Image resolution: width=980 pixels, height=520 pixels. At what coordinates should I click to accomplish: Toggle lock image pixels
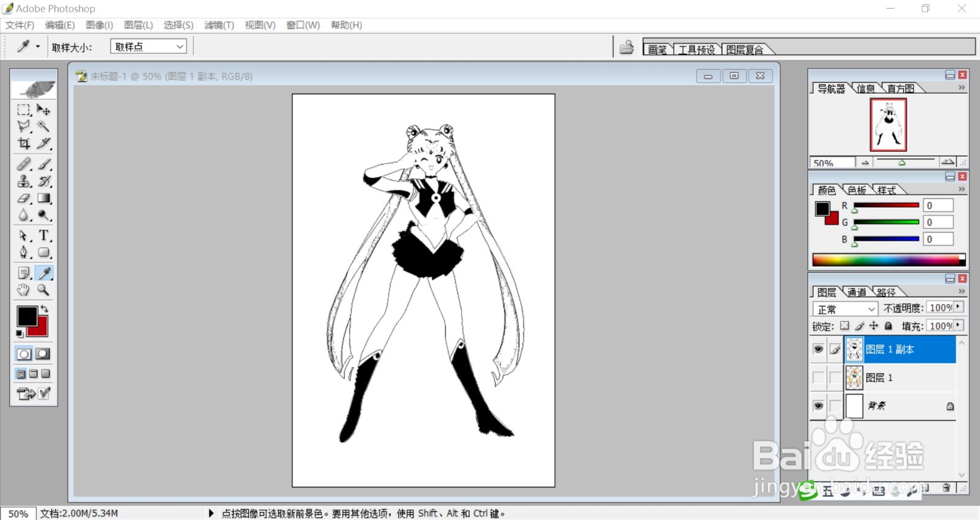point(859,326)
